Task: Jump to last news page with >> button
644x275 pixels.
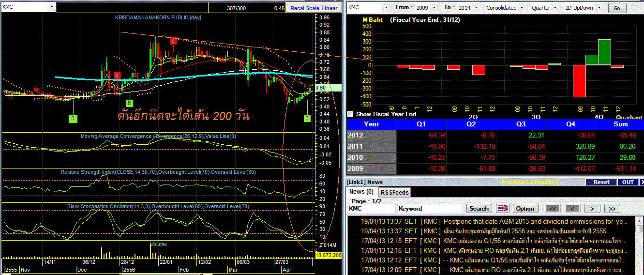Action: coord(612,209)
